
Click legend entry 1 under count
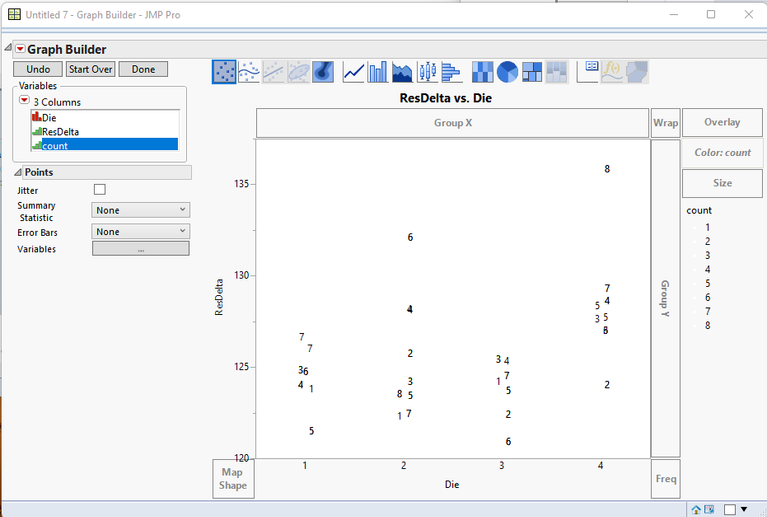point(707,227)
